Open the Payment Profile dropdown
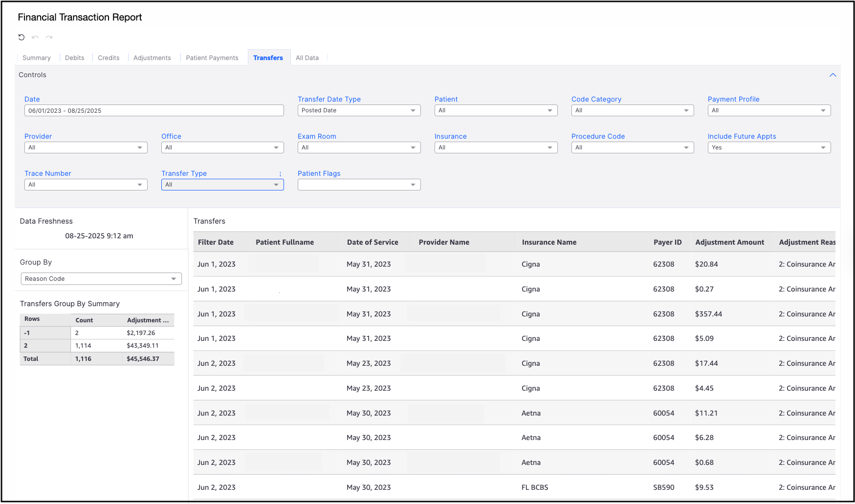855x504 pixels. tap(768, 110)
